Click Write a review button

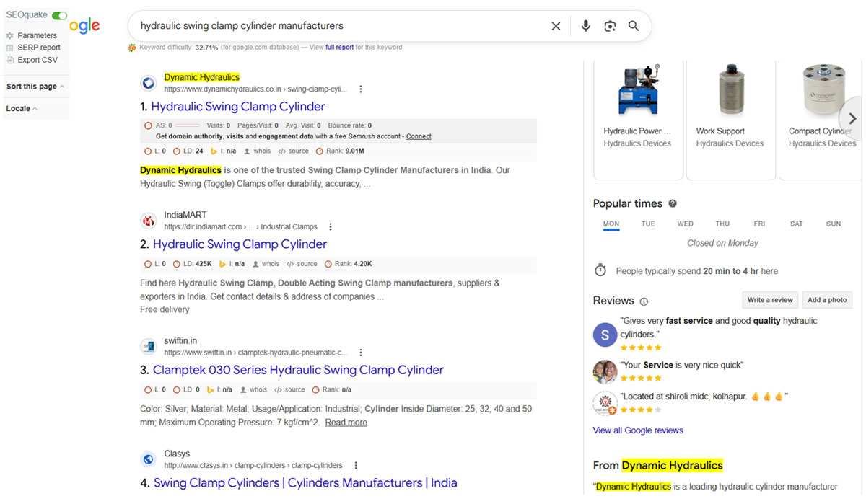[770, 300]
